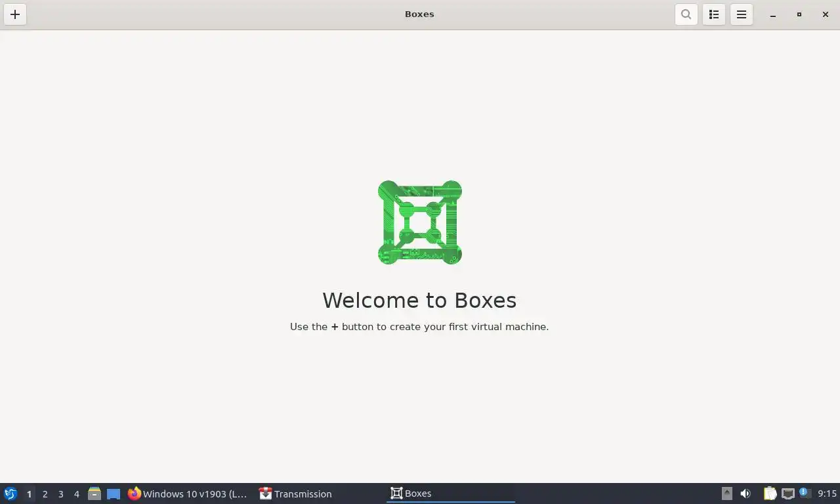
Task: Open the Boxes hamburger menu
Action: (x=742, y=14)
